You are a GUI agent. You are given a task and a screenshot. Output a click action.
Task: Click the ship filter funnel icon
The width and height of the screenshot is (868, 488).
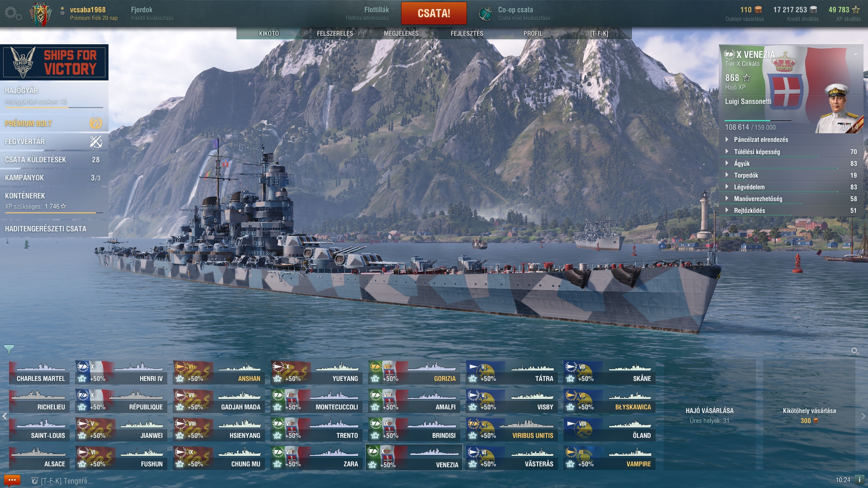pyautogui.click(x=9, y=349)
